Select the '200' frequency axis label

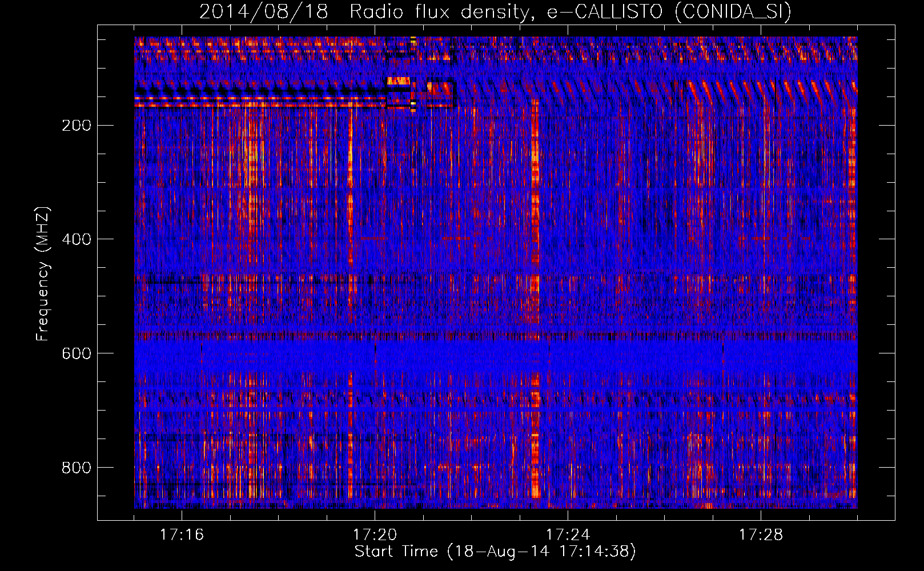click(x=77, y=125)
